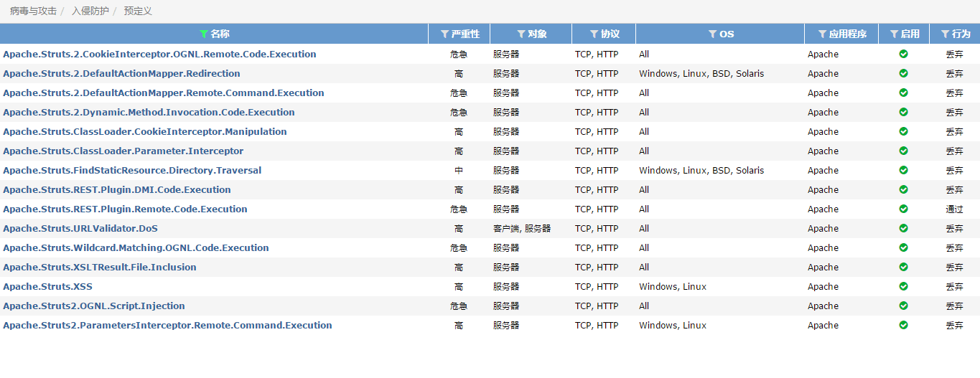Open filter on 对象 column header

coord(521,34)
